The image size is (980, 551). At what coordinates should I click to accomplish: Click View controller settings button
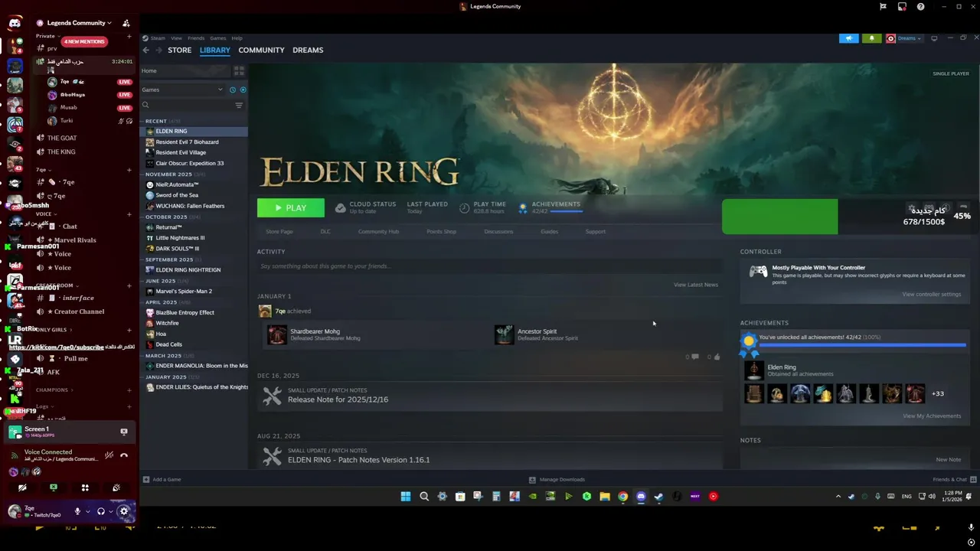[931, 294]
